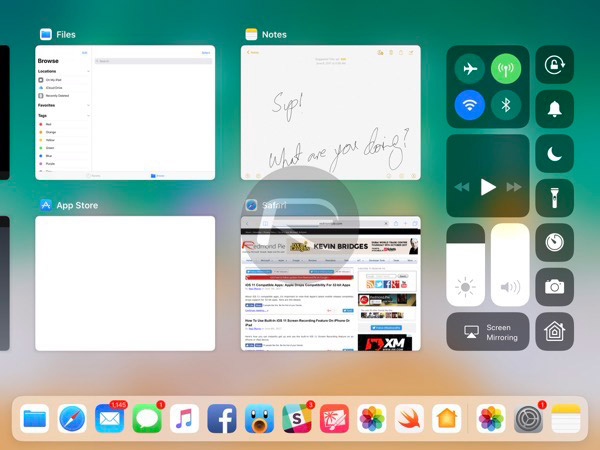The height and width of the screenshot is (450, 600).
Task: Toggle Bluetooth on
Action: coord(507,105)
